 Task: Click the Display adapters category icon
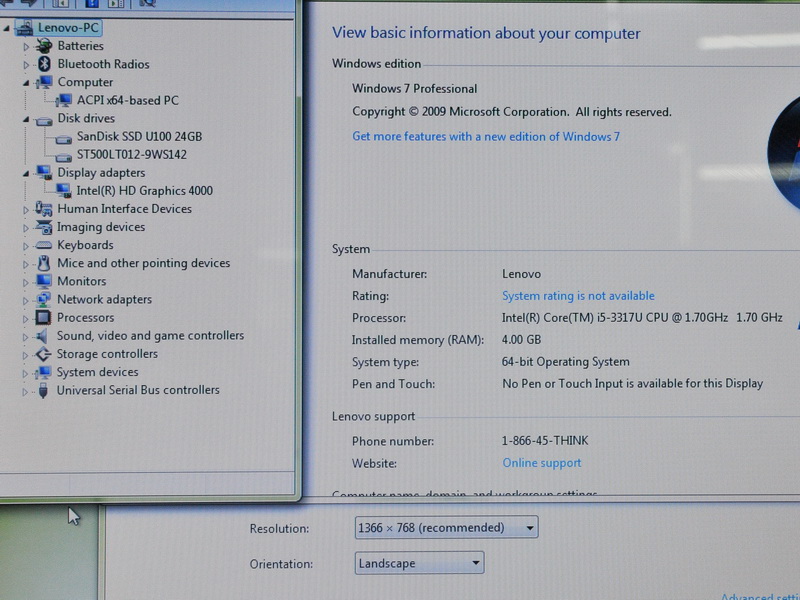pos(44,172)
